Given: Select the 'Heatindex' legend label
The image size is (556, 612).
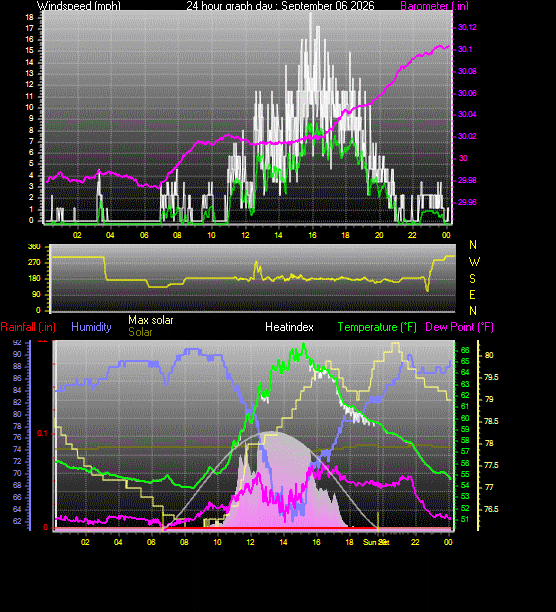Looking at the screenshot, I should pos(289,327).
